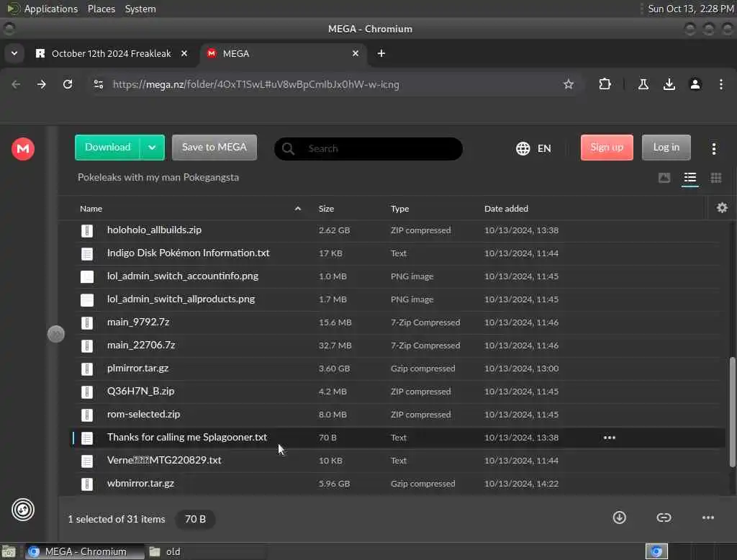Go back in browser history
737x560 pixels.
click(16, 85)
